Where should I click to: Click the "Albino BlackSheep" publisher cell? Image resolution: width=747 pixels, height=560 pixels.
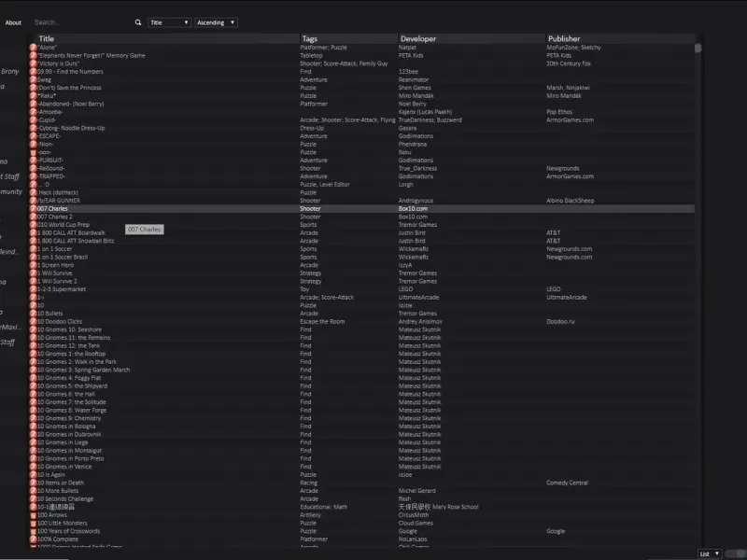click(x=571, y=201)
